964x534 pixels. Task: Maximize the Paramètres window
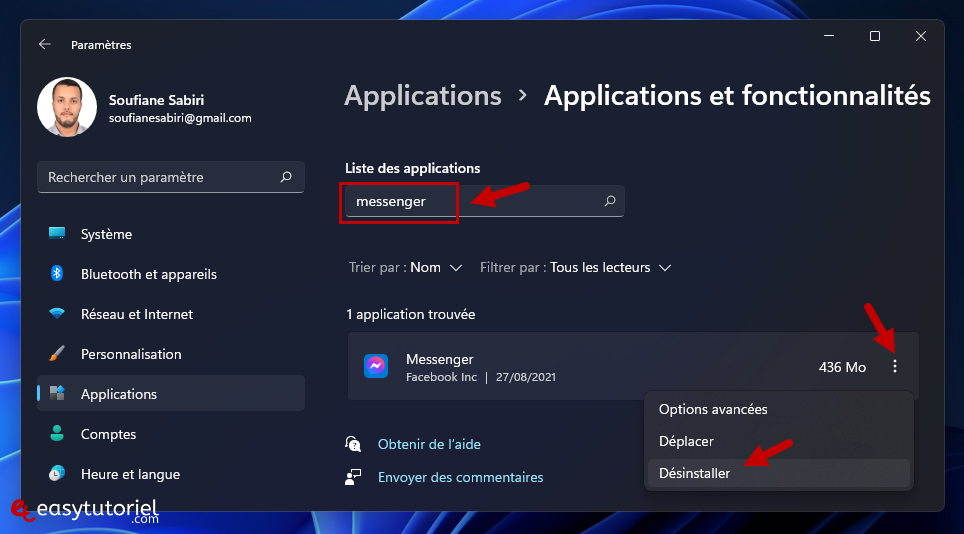point(875,36)
